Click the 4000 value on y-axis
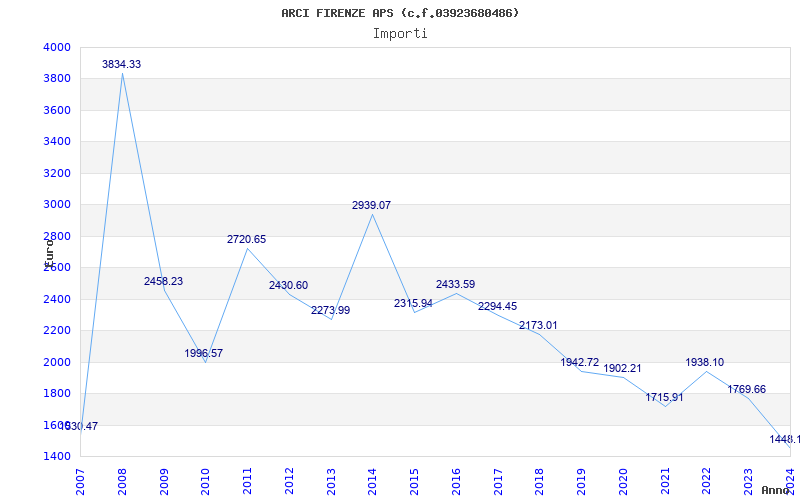Image resolution: width=800 pixels, height=500 pixels. 57,47
